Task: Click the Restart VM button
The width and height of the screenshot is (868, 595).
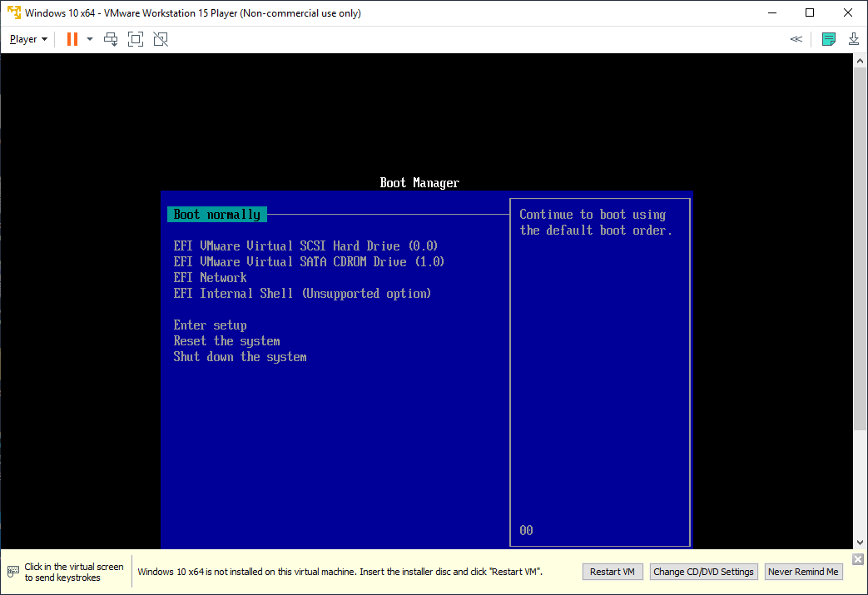Action: 613,572
